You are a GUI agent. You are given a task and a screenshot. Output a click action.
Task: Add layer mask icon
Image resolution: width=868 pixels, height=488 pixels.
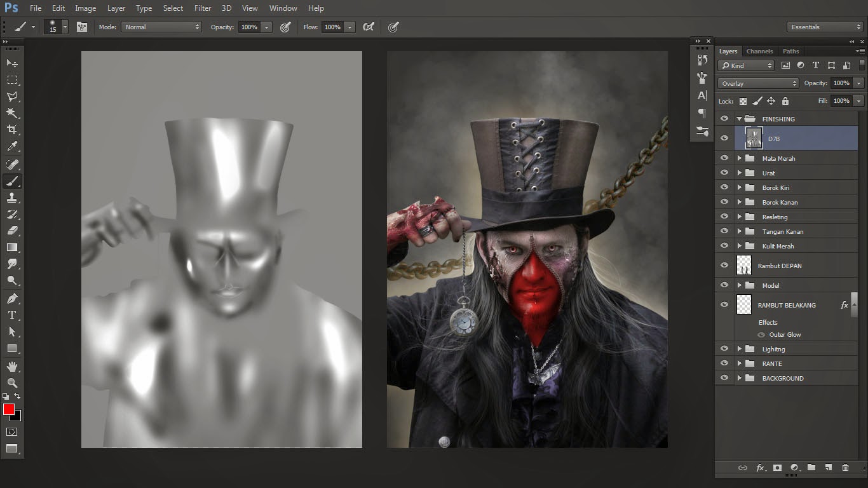tap(777, 468)
